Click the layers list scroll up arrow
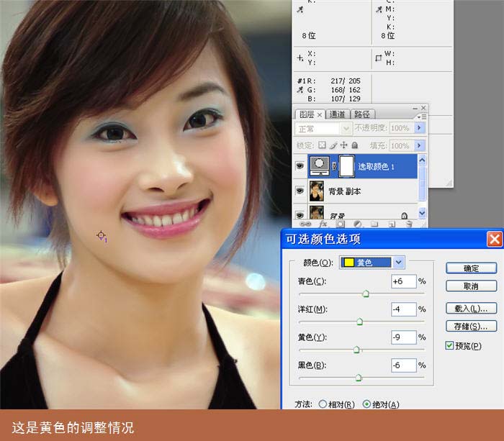This screenshot has width=504, height=441. [422, 160]
